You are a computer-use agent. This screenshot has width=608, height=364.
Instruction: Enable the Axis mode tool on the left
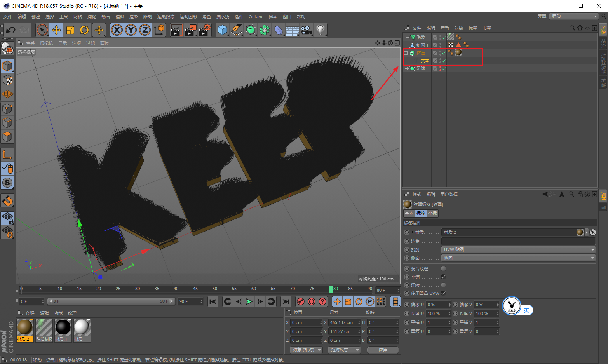pos(7,155)
